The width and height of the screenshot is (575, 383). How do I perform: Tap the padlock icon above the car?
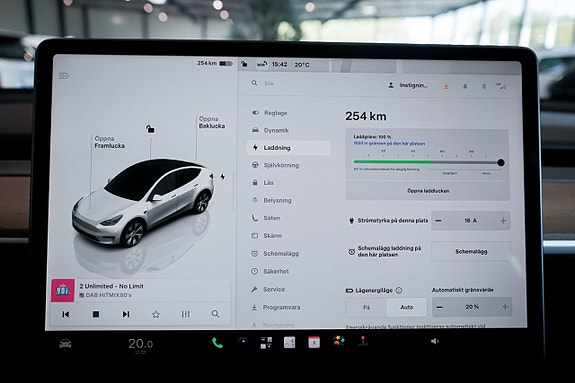[x=150, y=129]
